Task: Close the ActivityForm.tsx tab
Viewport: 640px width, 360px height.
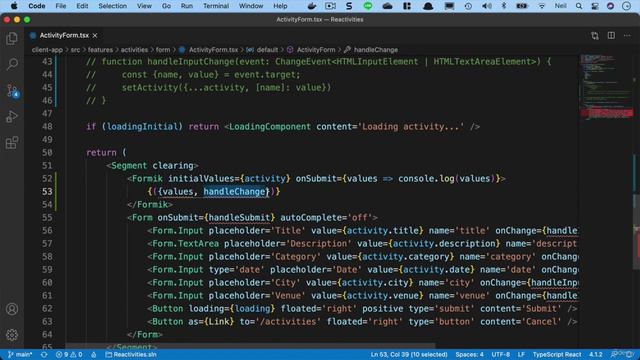Action: pos(95,36)
